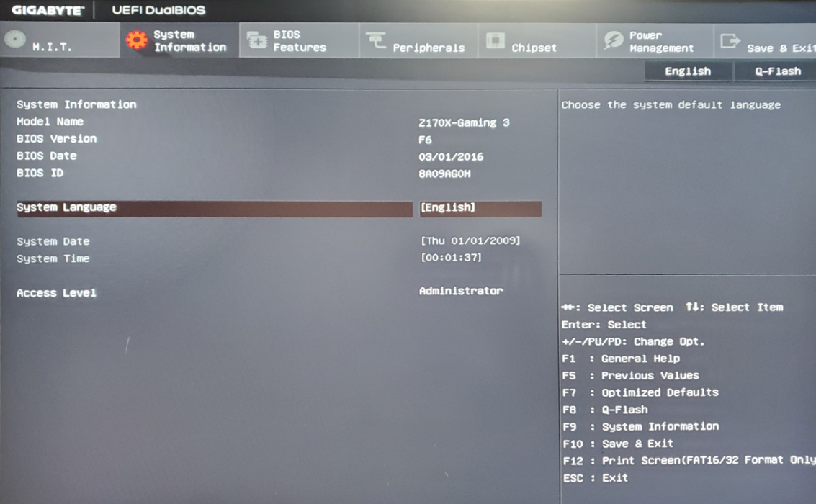The height and width of the screenshot is (504, 816).
Task: Open the BIOS Features tab
Action: 299,40
